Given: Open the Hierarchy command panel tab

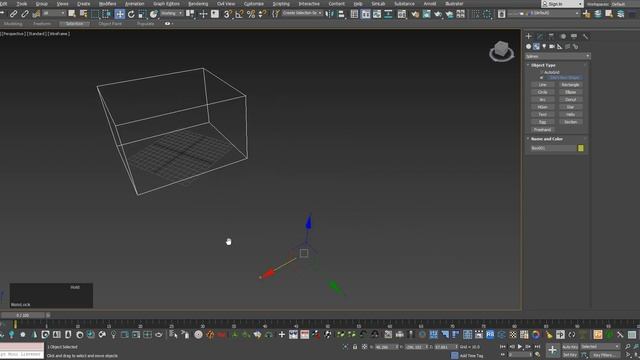Looking at the screenshot, I should pos(551,36).
